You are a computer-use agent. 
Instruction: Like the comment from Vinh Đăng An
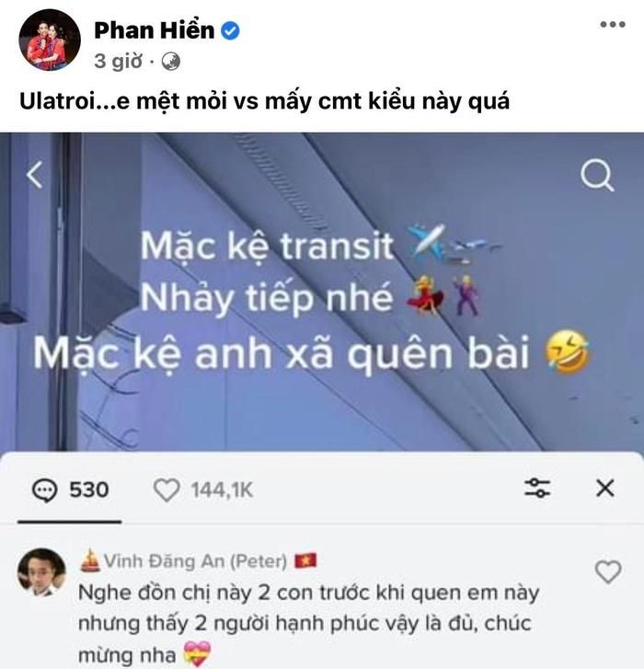coord(608,571)
